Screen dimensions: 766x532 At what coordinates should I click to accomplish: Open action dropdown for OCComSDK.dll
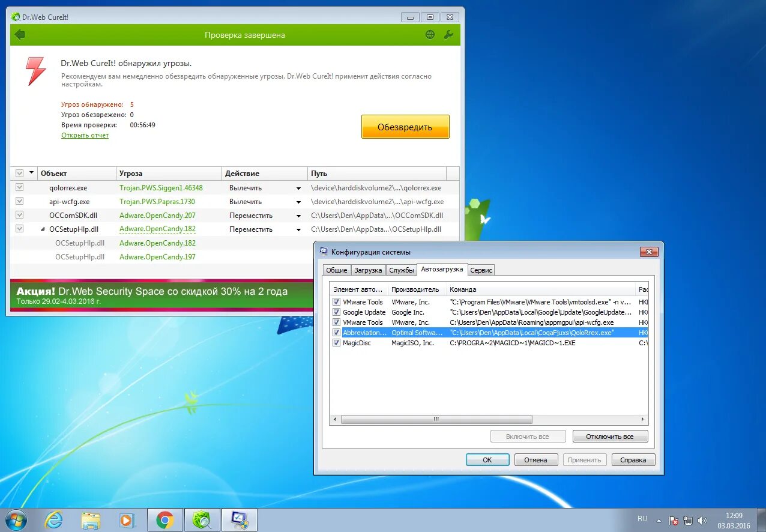click(298, 216)
